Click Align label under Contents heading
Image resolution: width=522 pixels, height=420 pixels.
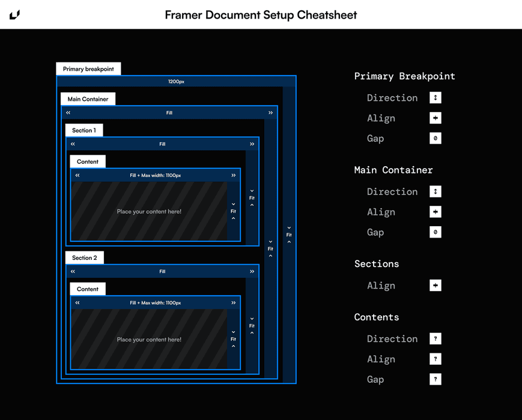click(x=381, y=359)
